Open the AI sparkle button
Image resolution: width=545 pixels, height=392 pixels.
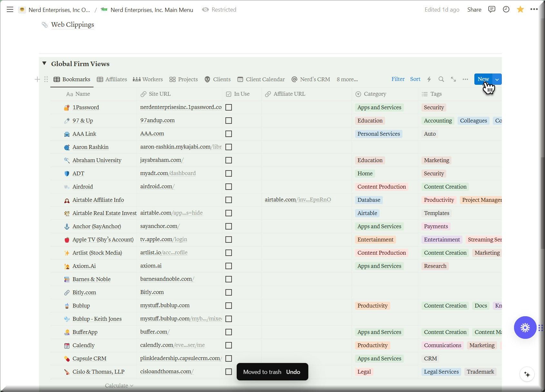(527, 374)
